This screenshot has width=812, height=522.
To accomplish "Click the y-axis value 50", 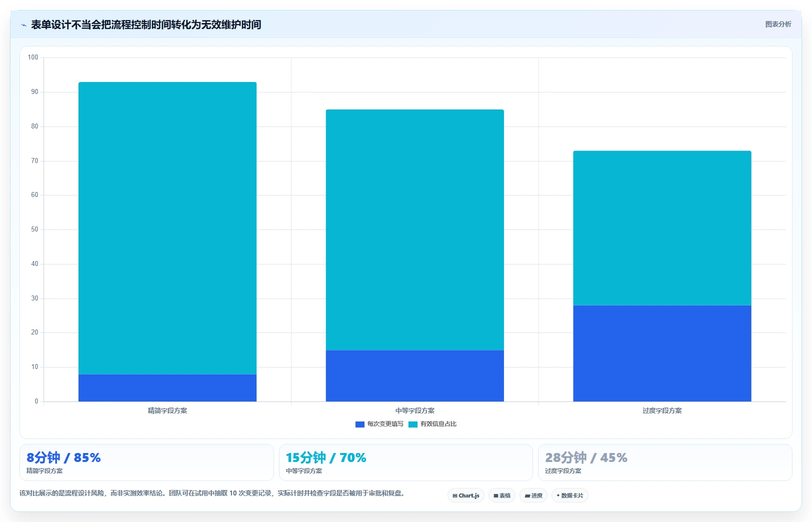I will click(34, 229).
